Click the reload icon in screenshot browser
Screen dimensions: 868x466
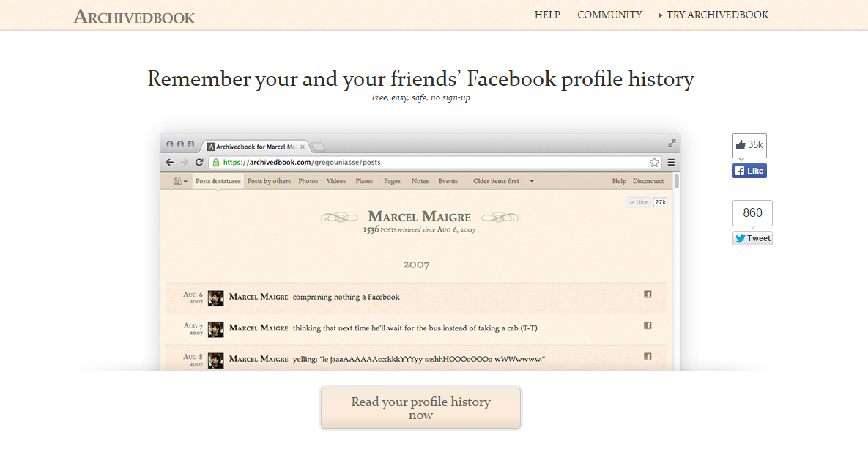199,162
